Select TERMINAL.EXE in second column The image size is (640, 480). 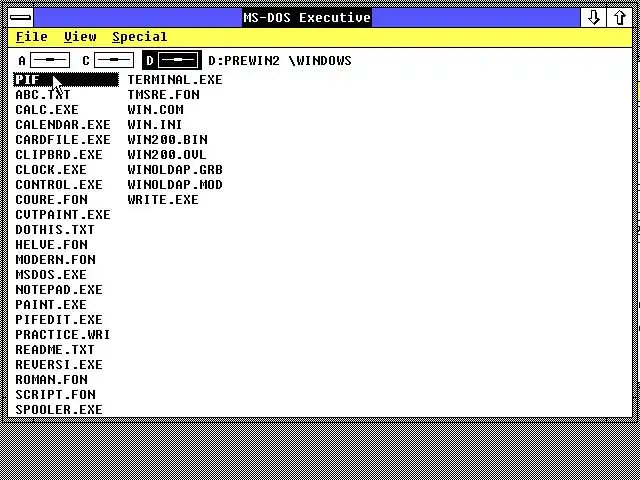175,80
